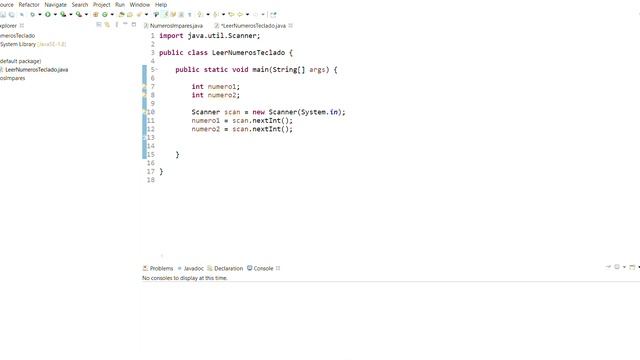Open the Navigate menu
This screenshot has width=640, height=360.
coord(56,4)
